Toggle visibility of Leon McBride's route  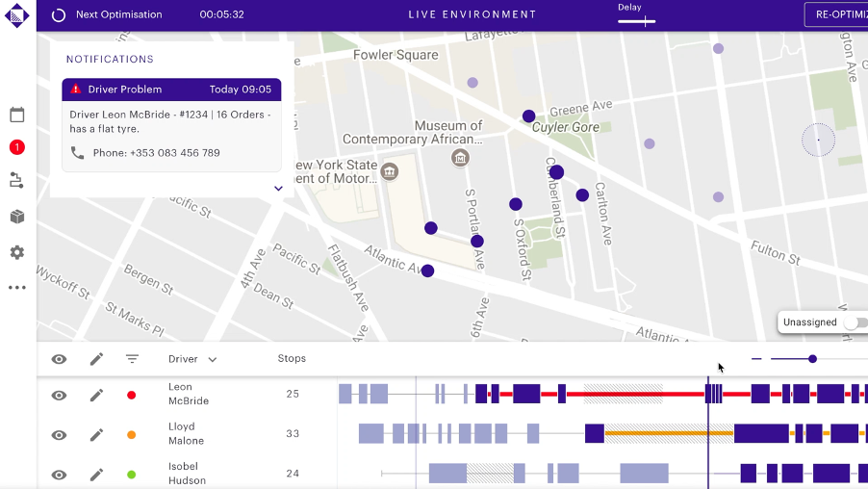click(x=59, y=395)
